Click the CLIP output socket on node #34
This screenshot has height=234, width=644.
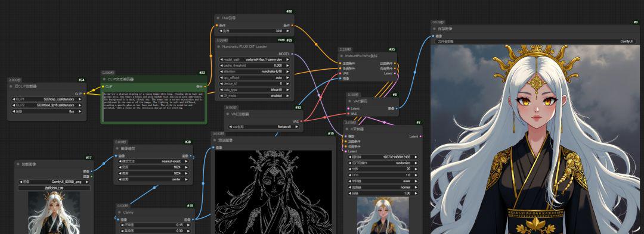tap(84, 93)
